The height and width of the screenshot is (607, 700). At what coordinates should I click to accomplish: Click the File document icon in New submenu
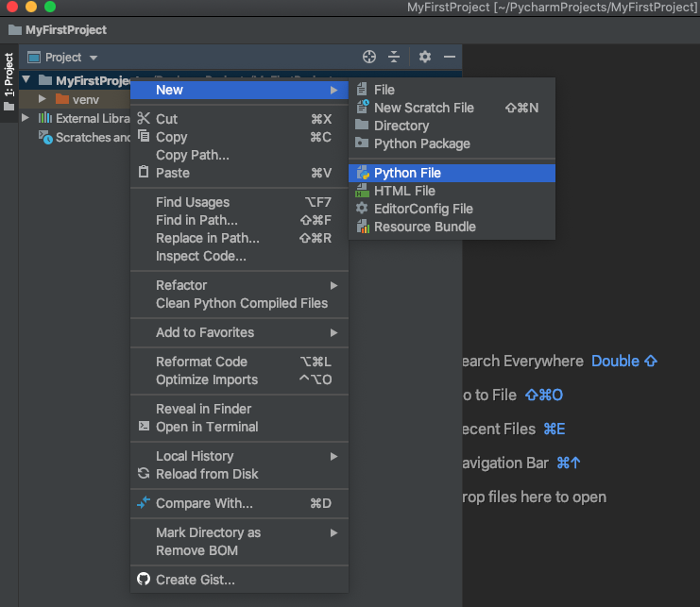click(362, 89)
